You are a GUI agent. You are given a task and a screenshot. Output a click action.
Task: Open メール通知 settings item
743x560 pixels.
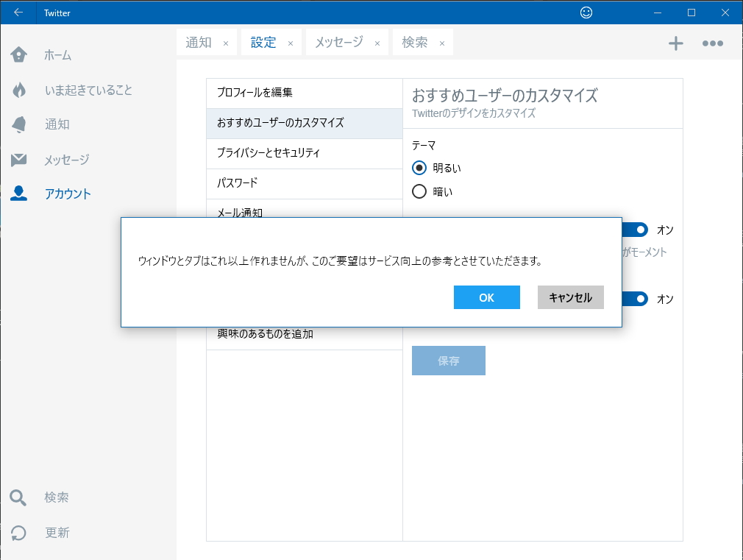pyautogui.click(x=305, y=209)
